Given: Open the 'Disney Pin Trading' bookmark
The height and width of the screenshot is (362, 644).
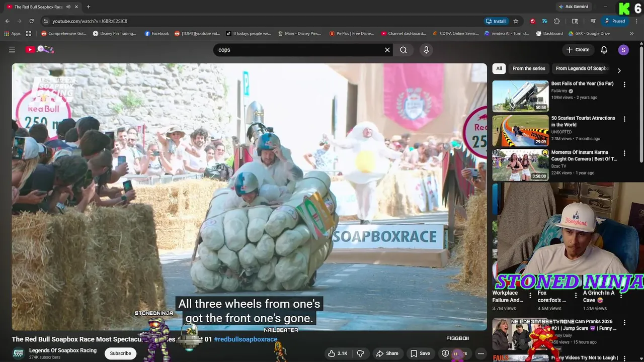Looking at the screenshot, I should (x=115, y=34).
